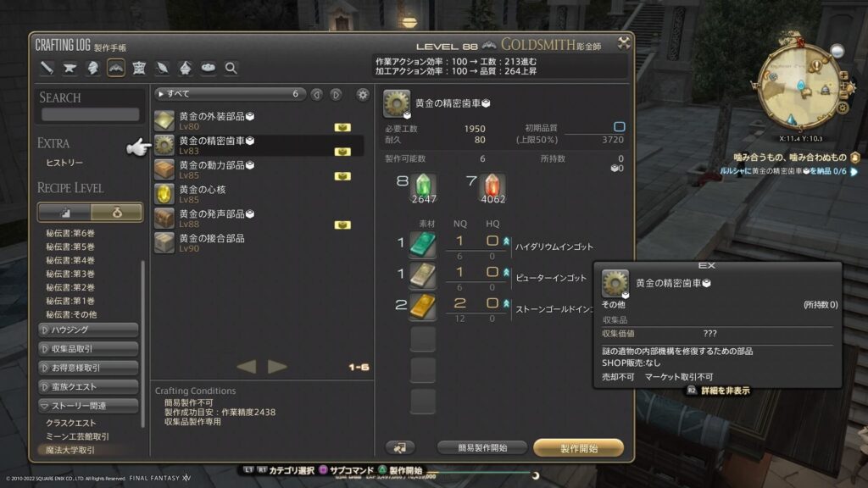Screen dimensions: 868x488
Task: Select the Weaver needle class icon
Action: click(x=162, y=68)
